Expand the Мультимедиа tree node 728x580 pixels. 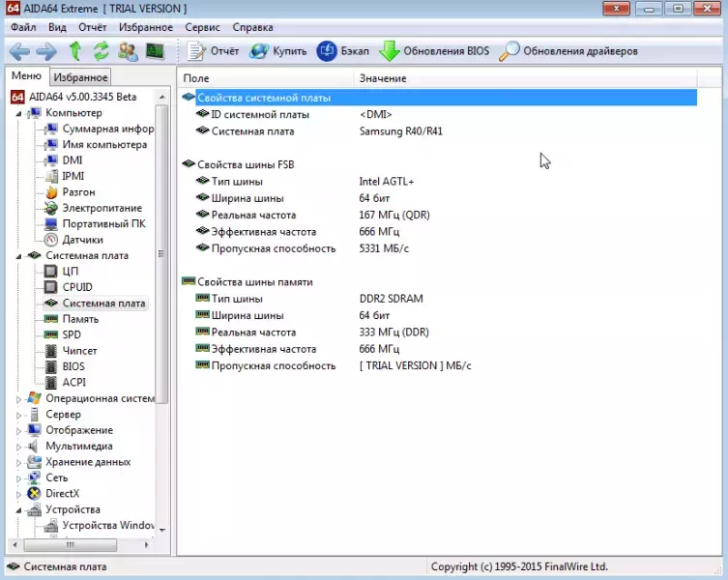tap(18, 447)
